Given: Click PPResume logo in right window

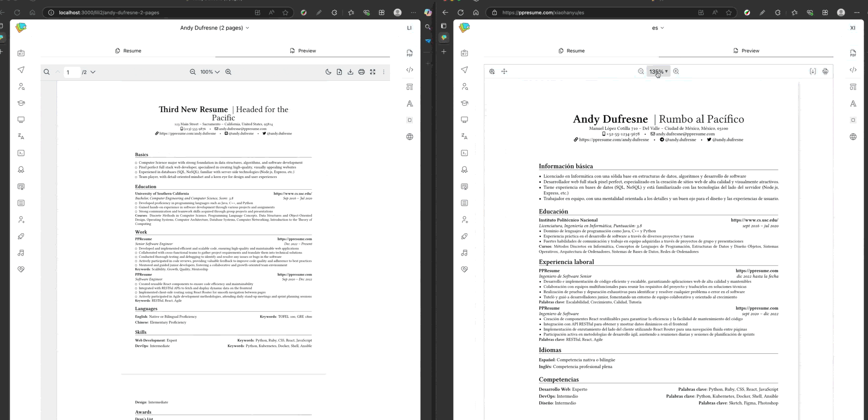Looking at the screenshot, I should (x=464, y=28).
